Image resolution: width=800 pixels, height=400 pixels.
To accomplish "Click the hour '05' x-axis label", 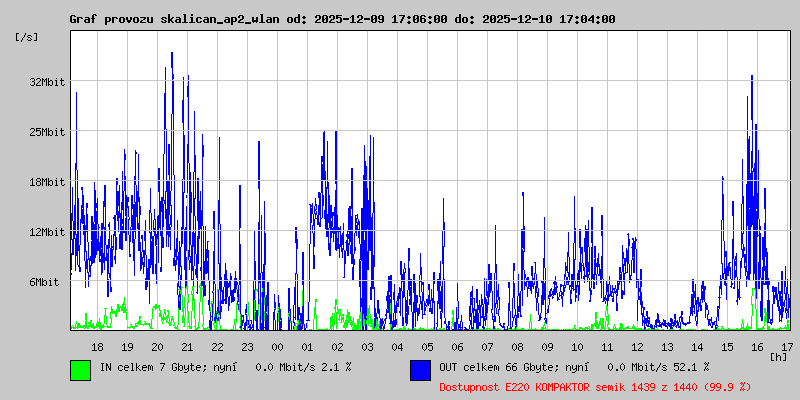I will [428, 347].
